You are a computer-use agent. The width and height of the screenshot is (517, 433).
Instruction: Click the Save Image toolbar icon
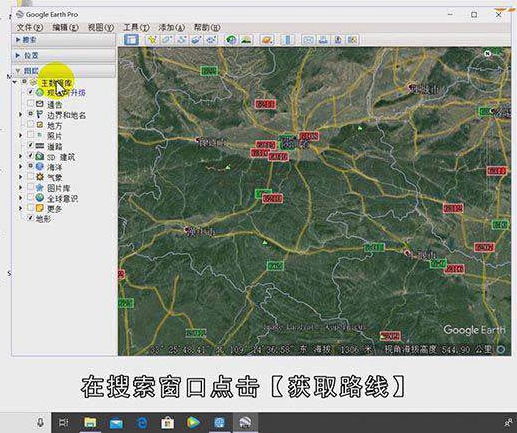coord(338,40)
